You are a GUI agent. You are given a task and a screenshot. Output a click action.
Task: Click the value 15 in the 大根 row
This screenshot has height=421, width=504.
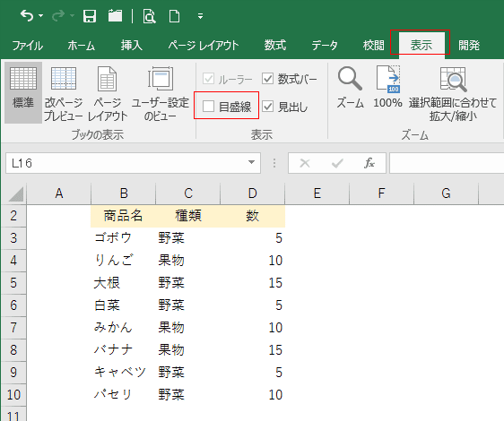(253, 283)
